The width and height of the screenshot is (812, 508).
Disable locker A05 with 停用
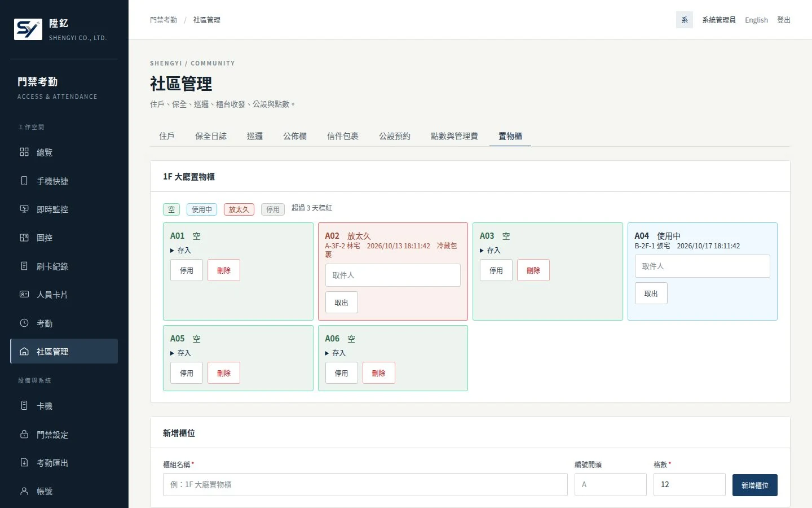tap(187, 373)
